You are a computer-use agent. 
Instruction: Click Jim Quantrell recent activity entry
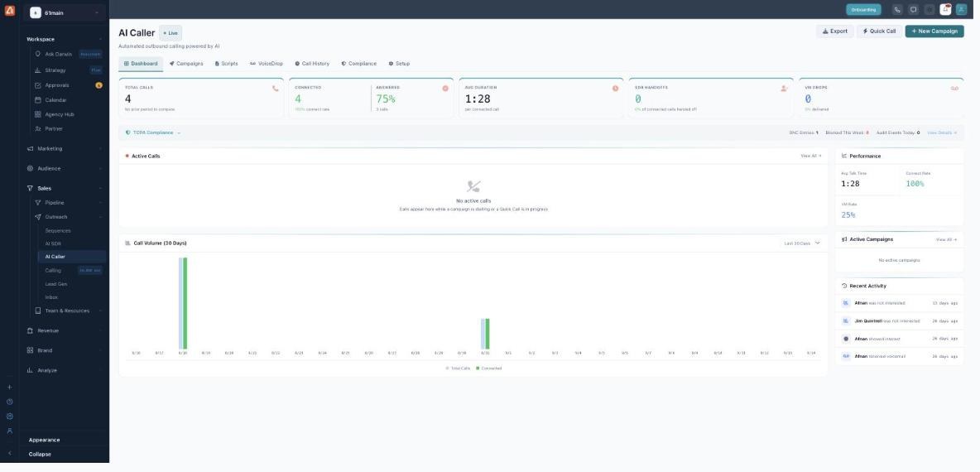(900, 320)
